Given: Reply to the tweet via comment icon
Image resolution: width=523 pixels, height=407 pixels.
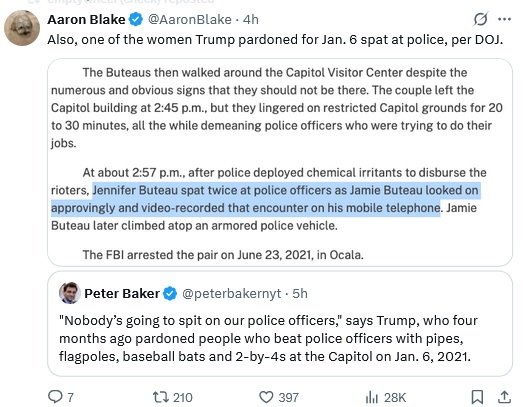Looking at the screenshot, I should coord(55,397).
